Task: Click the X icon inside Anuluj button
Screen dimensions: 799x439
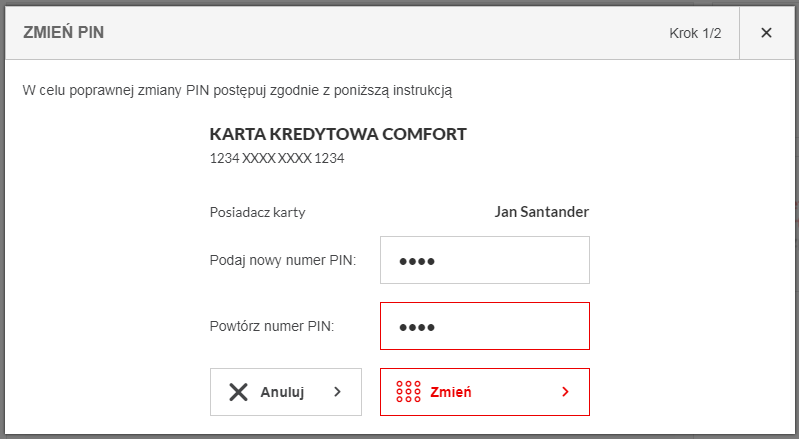Action: [x=238, y=392]
